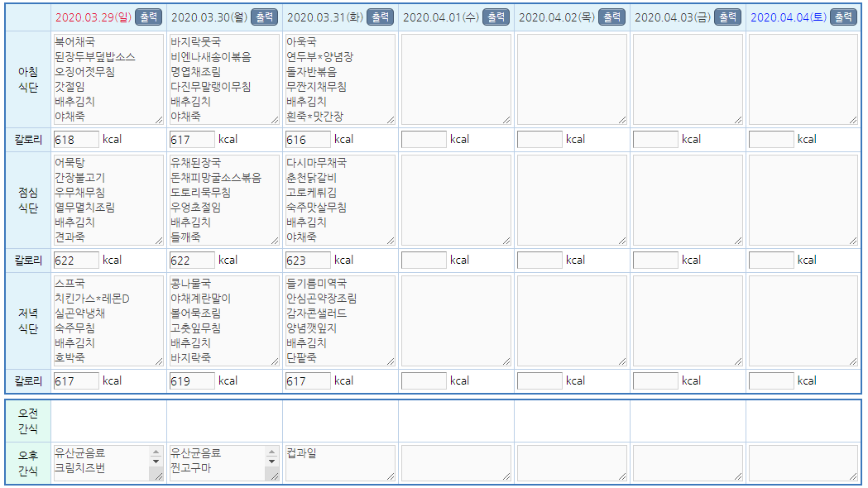
Task: Select the breakfast calorie field showing 618
Action: pos(76,140)
